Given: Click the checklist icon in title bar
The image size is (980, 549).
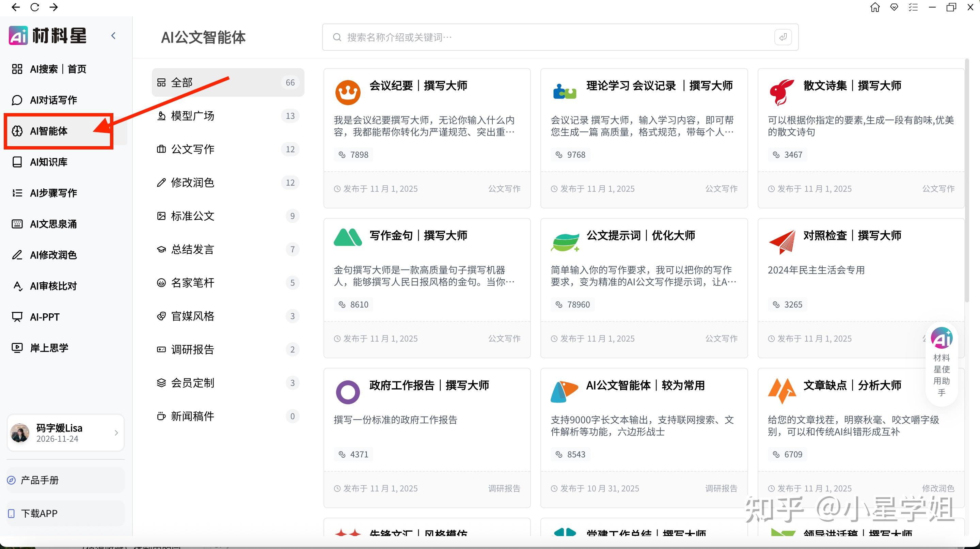Looking at the screenshot, I should point(913,7).
